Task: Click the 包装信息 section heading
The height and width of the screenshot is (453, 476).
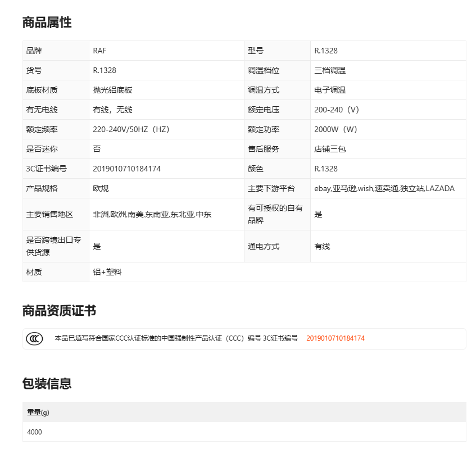Action: pos(47,384)
